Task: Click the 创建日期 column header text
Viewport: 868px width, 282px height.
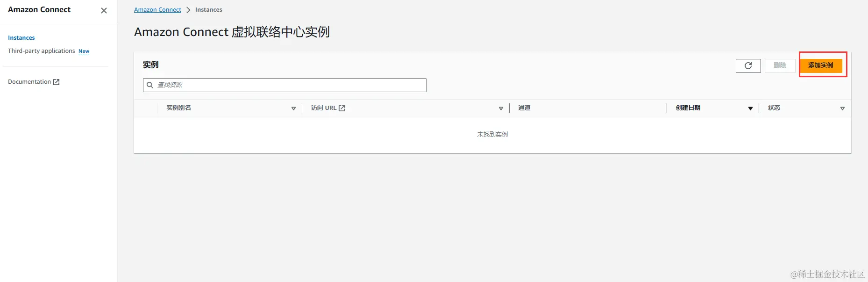Action: tap(688, 108)
